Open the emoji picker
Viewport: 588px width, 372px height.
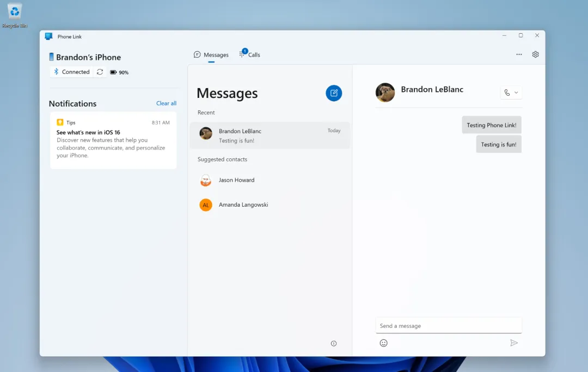[x=384, y=343]
